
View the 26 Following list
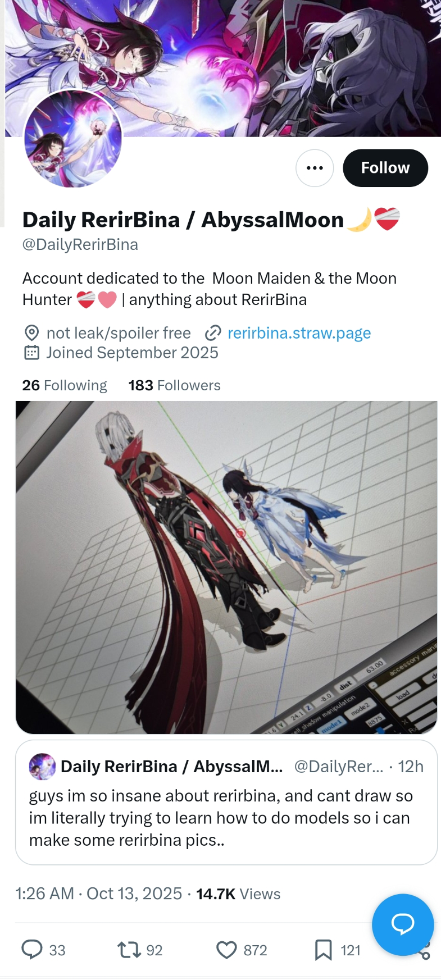65,385
